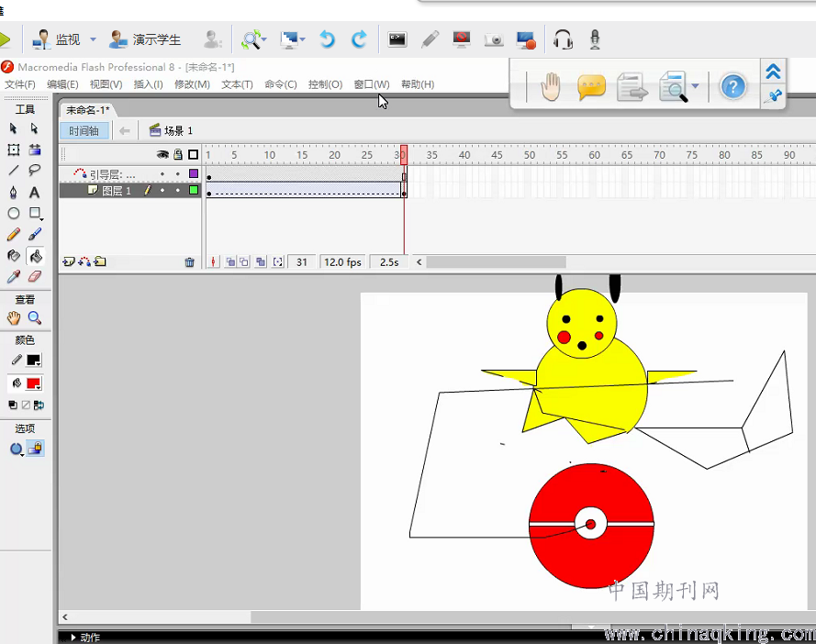
Task: Open the 视图(V) menu
Action: 106,84
